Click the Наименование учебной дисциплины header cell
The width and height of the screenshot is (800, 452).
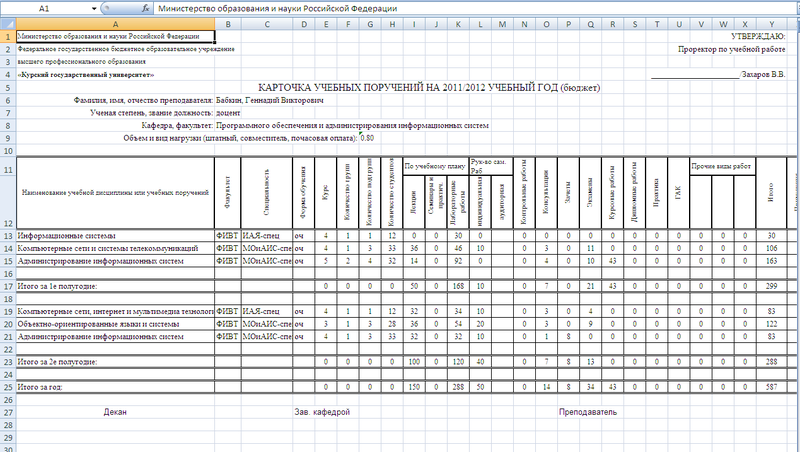coord(115,193)
